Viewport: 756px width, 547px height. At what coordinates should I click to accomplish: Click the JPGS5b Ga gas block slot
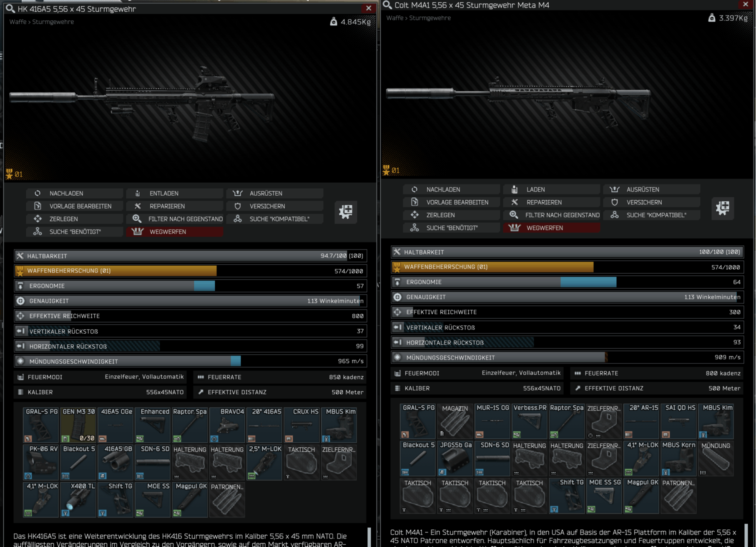tap(455, 459)
